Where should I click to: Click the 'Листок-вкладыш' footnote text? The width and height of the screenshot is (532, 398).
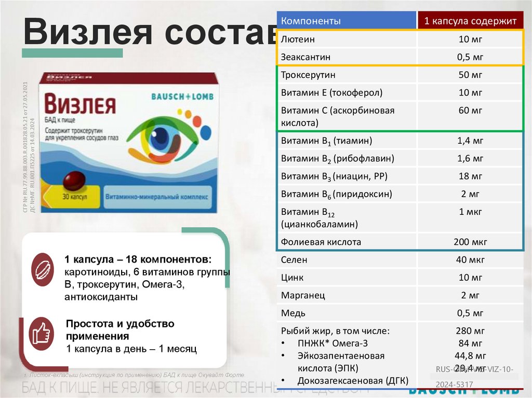point(135,375)
